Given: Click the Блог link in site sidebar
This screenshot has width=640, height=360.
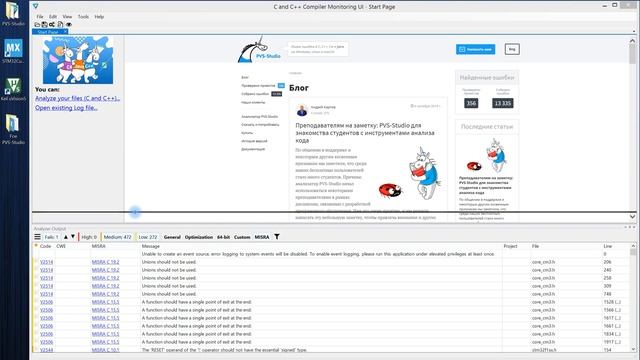Looking at the screenshot, I should pos(245,77).
